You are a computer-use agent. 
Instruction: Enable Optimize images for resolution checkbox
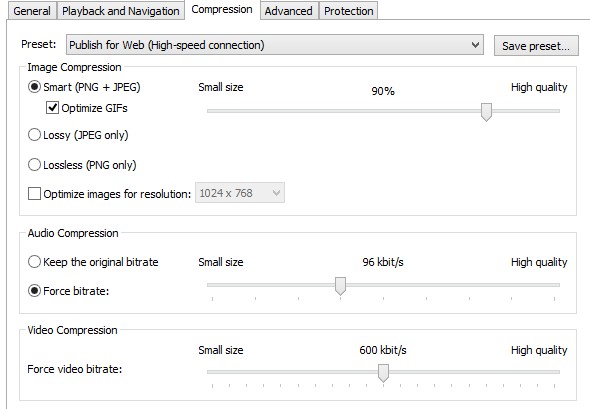click(x=34, y=194)
